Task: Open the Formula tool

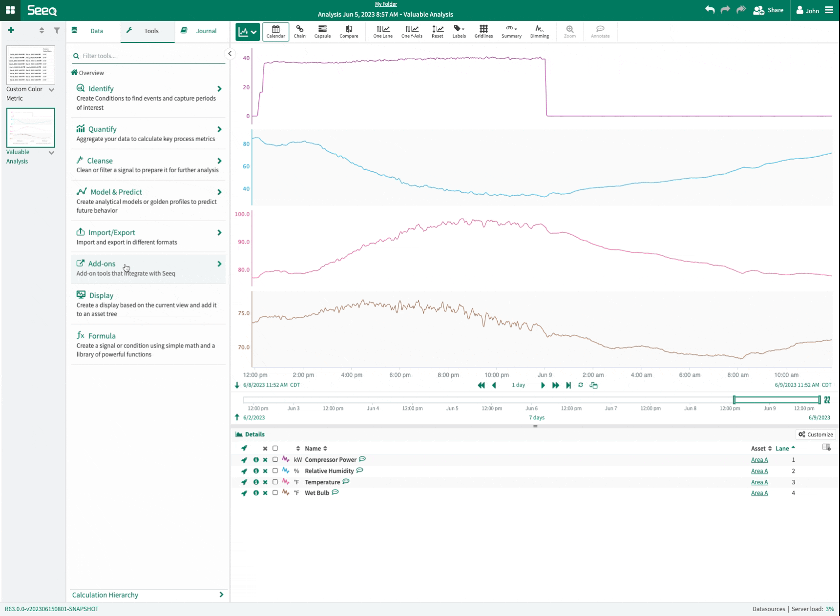Action: tap(148, 345)
